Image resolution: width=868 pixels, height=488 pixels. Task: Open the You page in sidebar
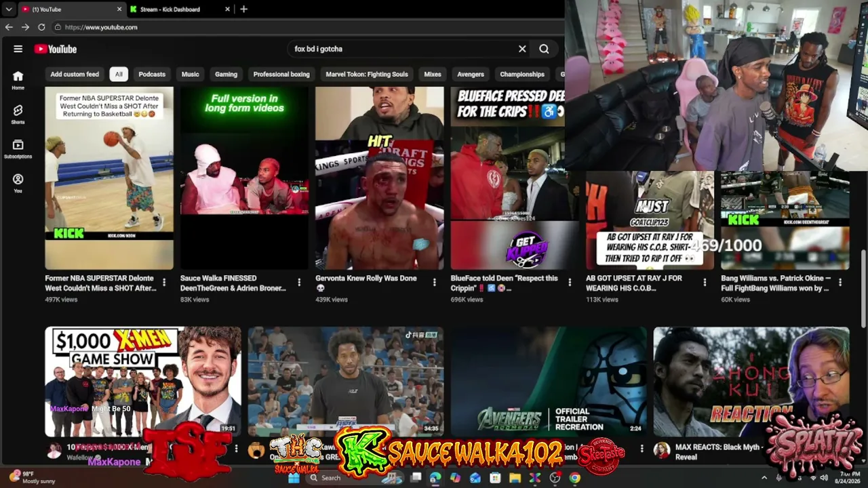[18, 183]
